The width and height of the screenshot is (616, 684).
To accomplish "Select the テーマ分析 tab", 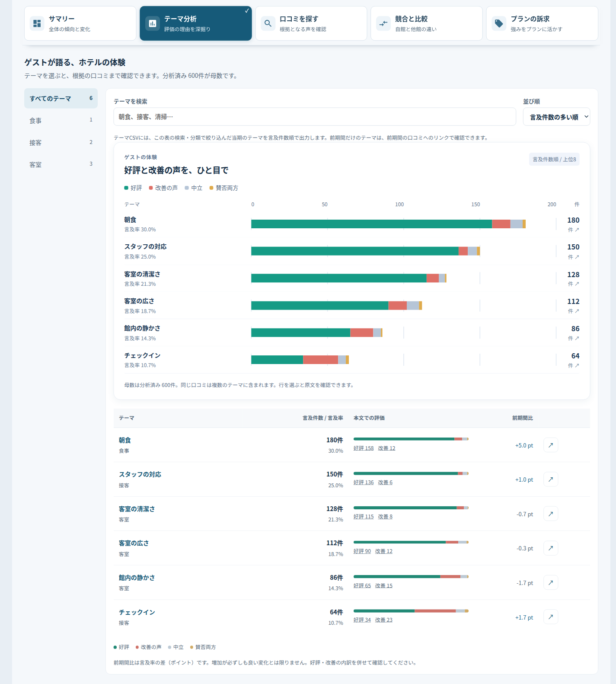I will pyautogui.click(x=195, y=23).
